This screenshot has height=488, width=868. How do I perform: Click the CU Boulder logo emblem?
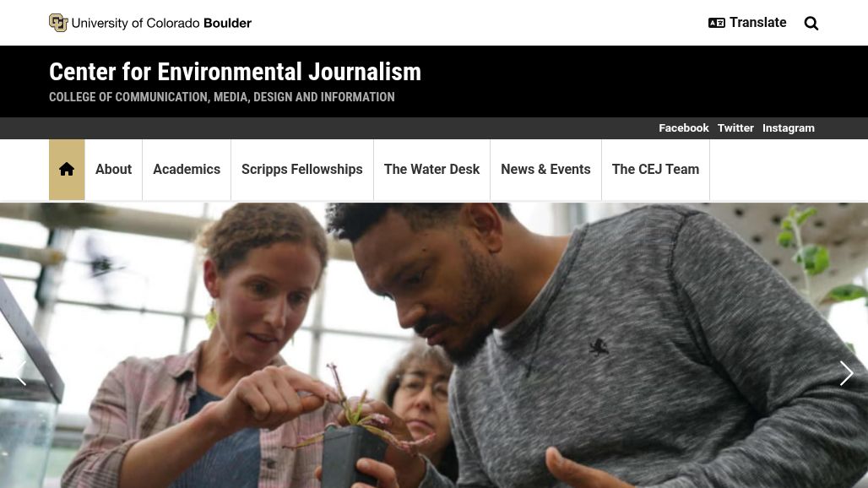click(x=58, y=23)
